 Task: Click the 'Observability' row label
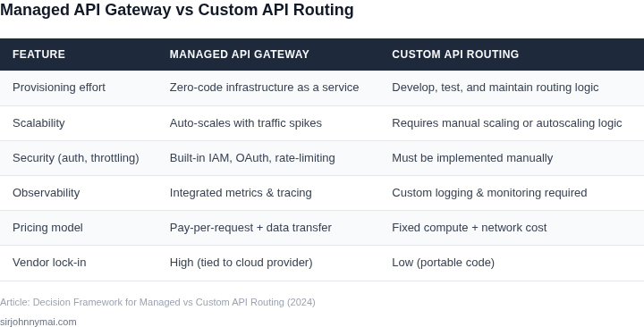point(46,193)
